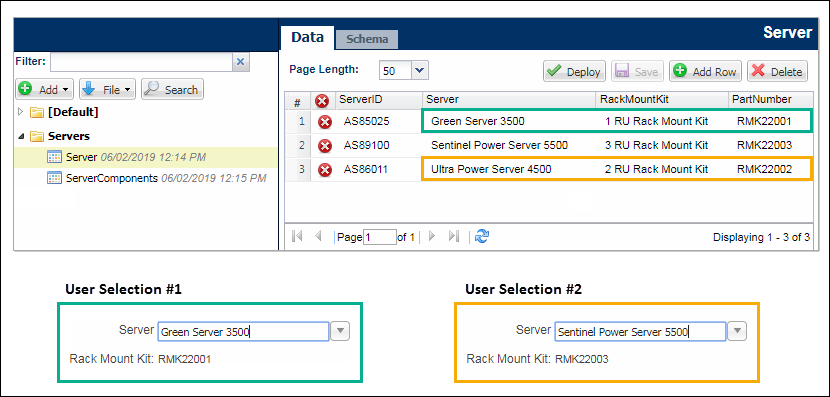Sort by the PartNumber column header

click(x=770, y=100)
